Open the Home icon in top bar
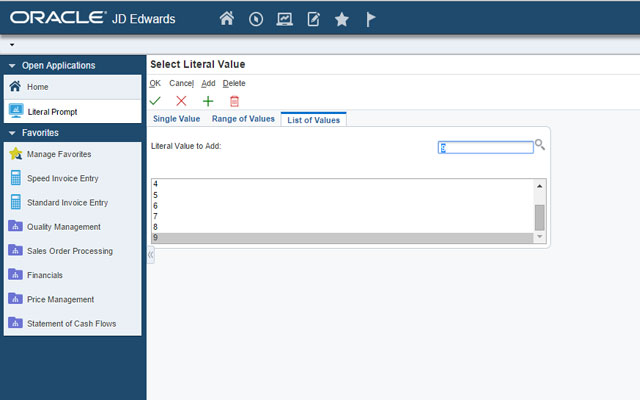This screenshot has width=640, height=400. [227, 19]
